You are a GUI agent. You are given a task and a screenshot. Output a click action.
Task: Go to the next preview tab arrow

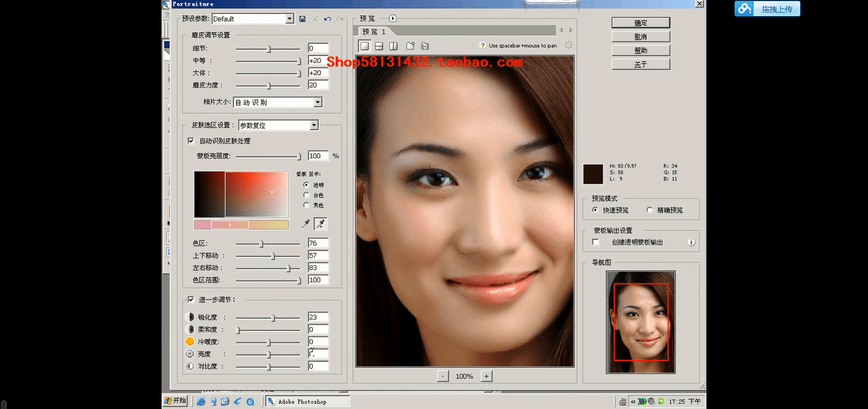tap(571, 31)
